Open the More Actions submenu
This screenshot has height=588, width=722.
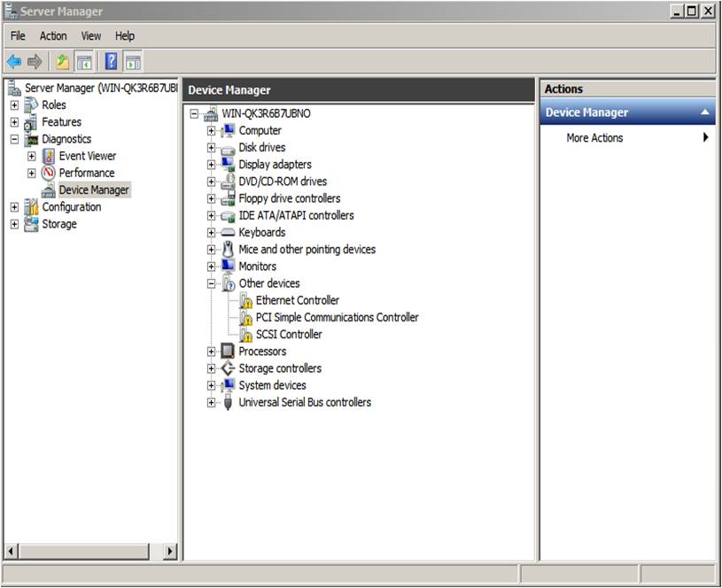pos(594,138)
